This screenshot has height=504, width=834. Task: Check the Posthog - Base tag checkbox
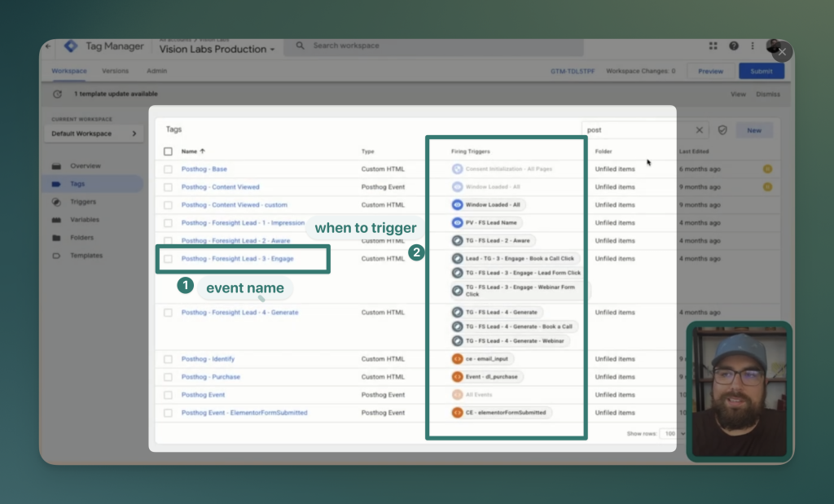169,169
